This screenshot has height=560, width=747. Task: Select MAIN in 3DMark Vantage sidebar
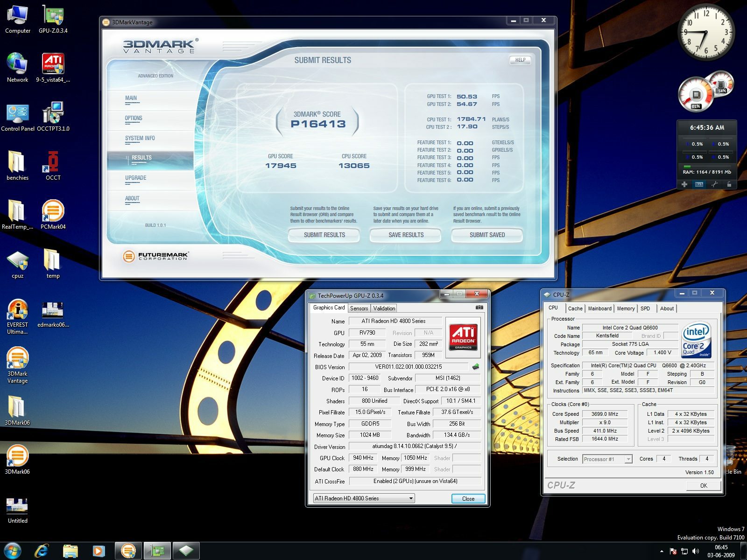pos(131,98)
